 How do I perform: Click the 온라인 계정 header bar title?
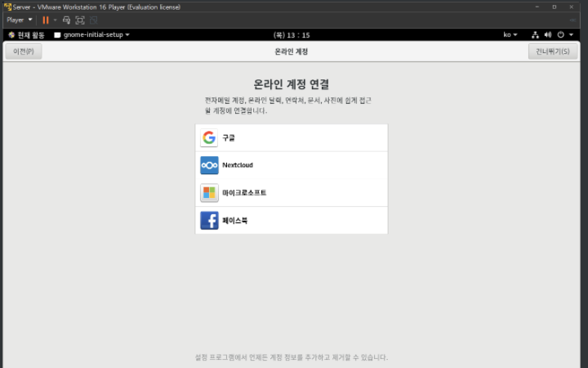pos(292,52)
